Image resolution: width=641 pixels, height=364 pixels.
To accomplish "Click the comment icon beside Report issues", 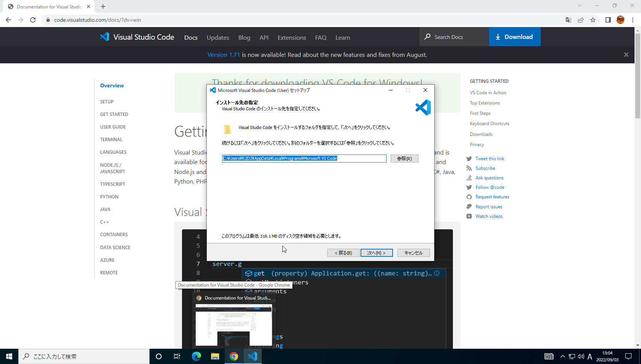I will [x=469, y=207].
